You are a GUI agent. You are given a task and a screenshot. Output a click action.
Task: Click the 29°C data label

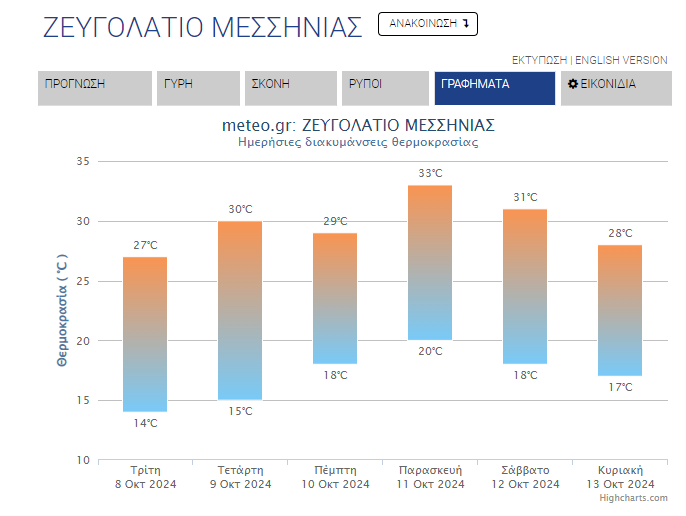click(x=335, y=221)
